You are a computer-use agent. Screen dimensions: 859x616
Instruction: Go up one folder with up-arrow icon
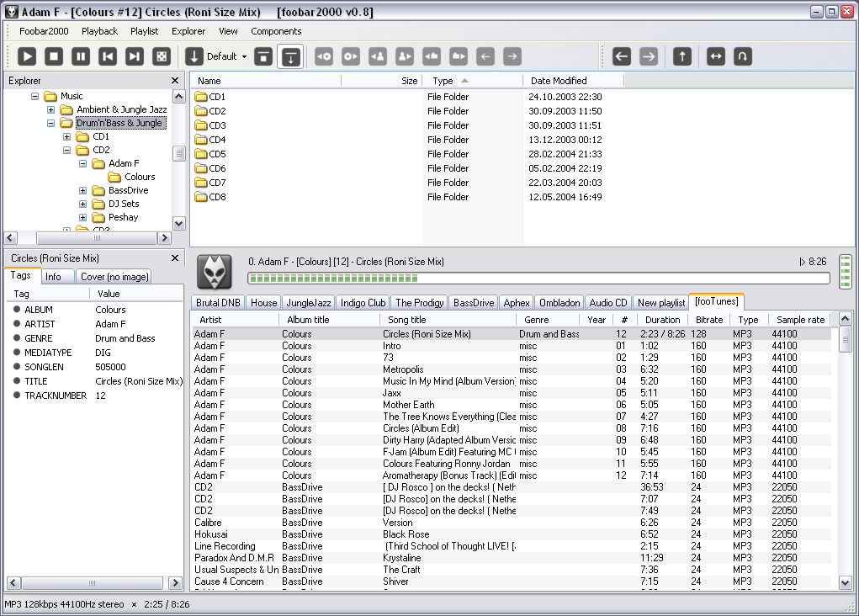(682, 56)
